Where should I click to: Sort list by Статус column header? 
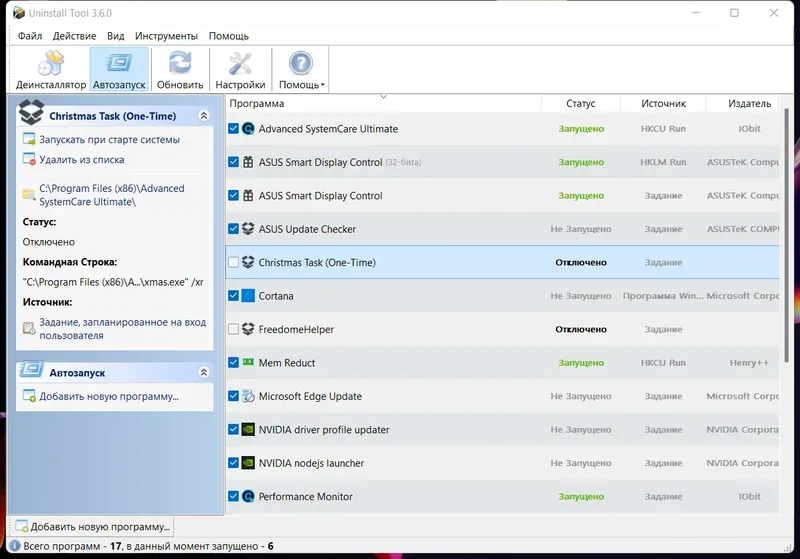click(x=581, y=104)
